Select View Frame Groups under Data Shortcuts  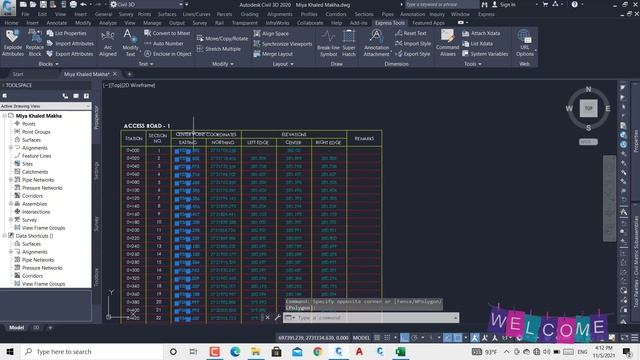[x=43, y=284]
